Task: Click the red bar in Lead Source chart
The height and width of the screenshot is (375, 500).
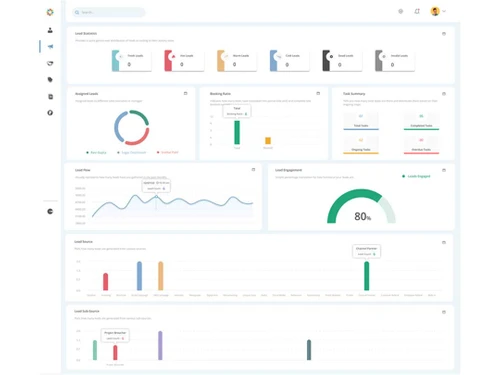Action: [106, 282]
